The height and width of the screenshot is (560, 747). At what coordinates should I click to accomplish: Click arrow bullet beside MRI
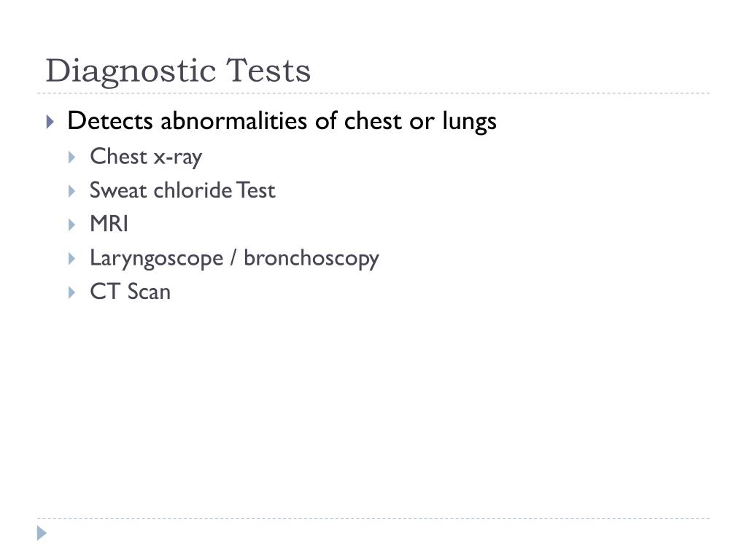(x=72, y=225)
